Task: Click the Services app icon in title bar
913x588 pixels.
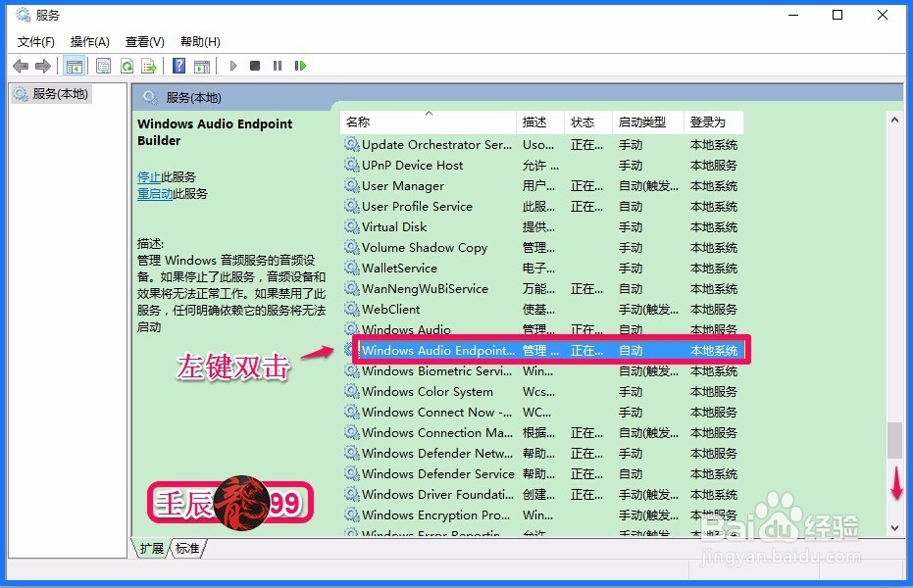Action: point(24,15)
